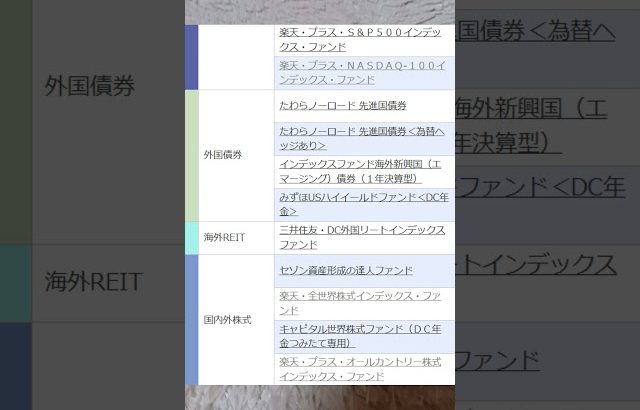
Task: Open たわらノーロード 先進国債券 link without 為替ヘッジ
Action: click(x=343, y=106)
